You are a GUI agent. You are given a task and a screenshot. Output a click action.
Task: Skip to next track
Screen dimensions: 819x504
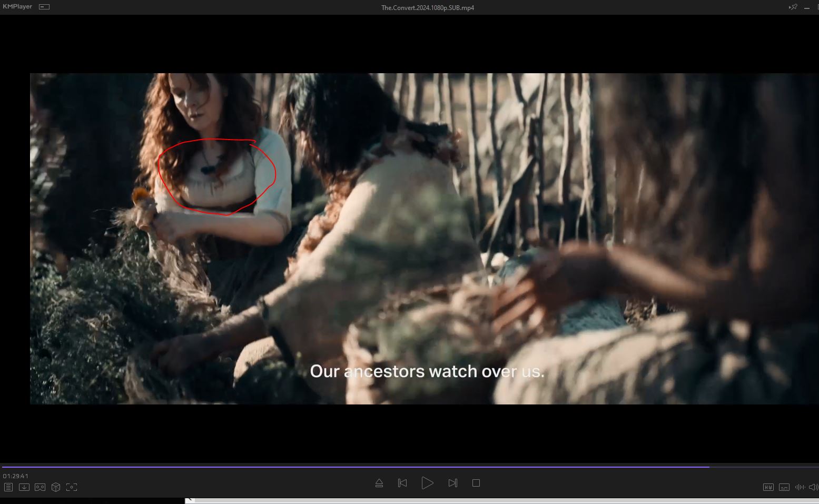452,483
